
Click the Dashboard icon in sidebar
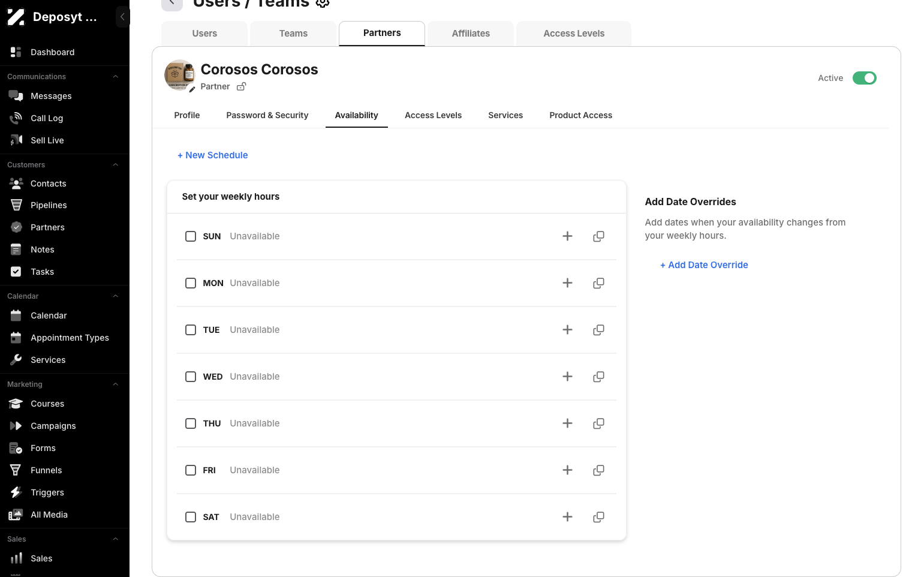(16, 52)
